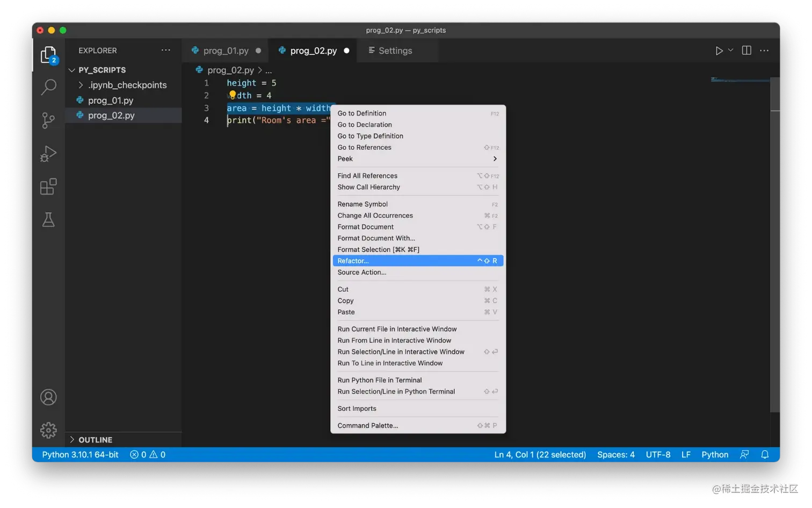Click the Python file icon in breadcrumb
Image resolution: width=812 pixels, height=508 pixels.
pos(199,70)
